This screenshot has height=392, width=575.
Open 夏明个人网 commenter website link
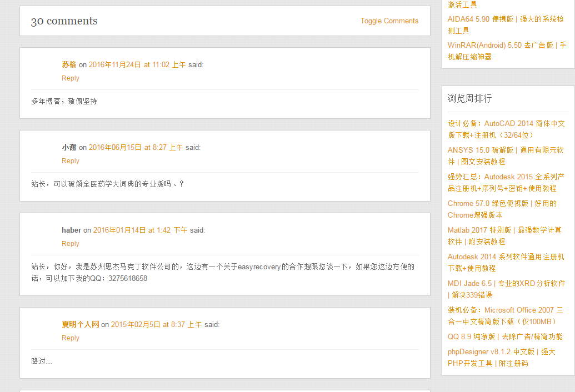81,324
